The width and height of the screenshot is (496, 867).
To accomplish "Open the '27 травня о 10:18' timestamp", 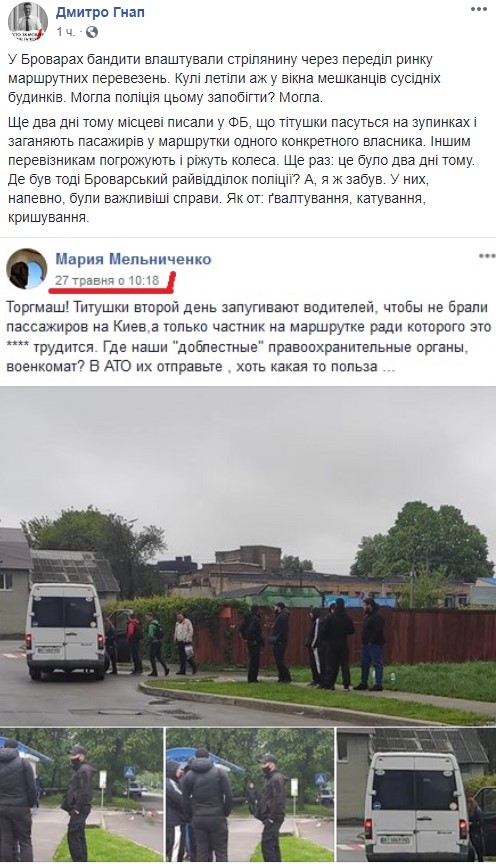I will [x=107, y=280].
